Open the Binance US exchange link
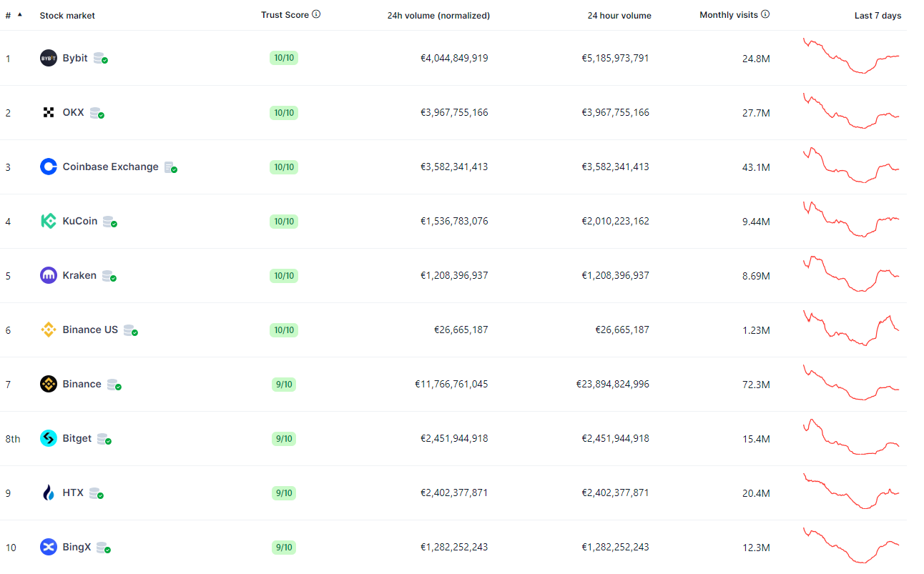The height and width of the screenshot is (574, 924). 90,330
